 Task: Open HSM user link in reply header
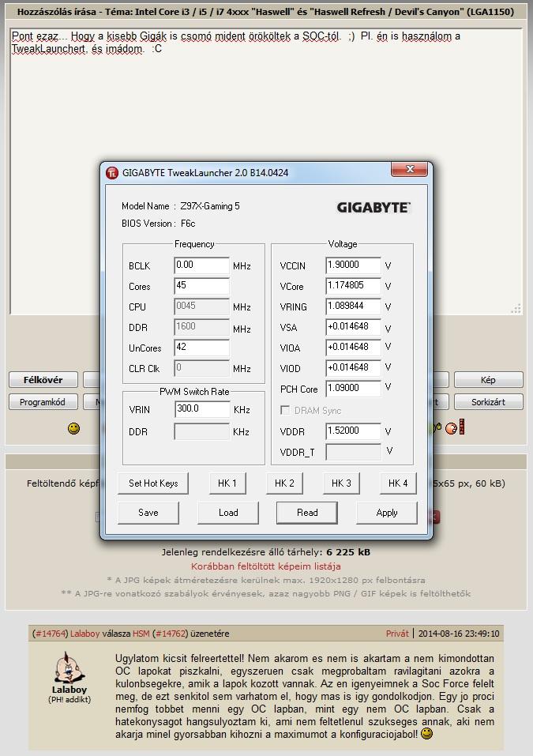(x=141, y=634)
